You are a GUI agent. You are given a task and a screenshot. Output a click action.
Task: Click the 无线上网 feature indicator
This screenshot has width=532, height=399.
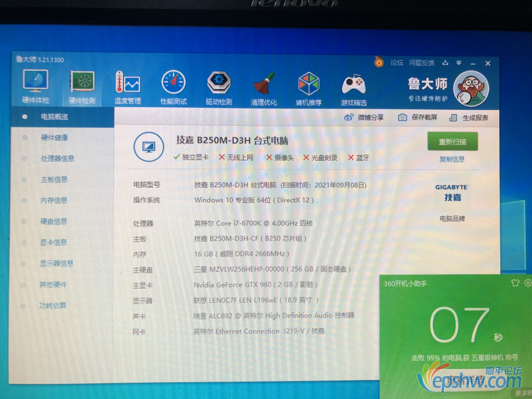pos(236,157)
